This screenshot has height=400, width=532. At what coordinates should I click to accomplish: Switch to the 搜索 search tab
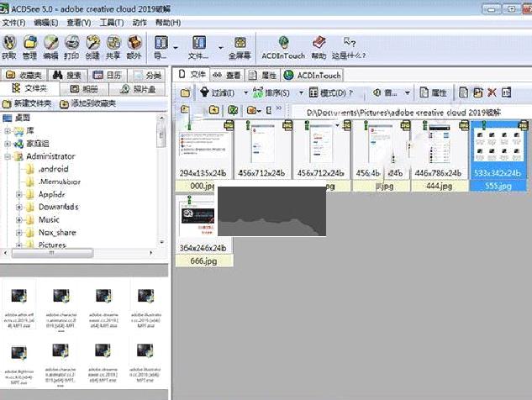click(67, 75)
